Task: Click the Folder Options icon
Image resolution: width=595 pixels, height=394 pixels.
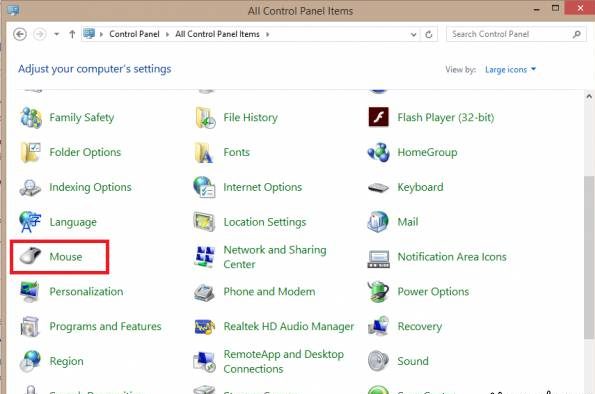Action: pyautogui.click(x=30, y=152)
